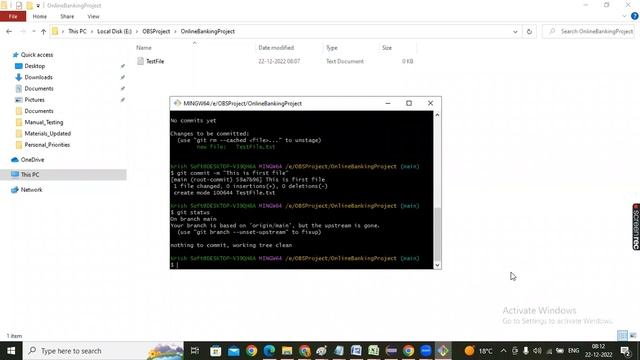
Task: Sort by Name column header
Action: 144,48
